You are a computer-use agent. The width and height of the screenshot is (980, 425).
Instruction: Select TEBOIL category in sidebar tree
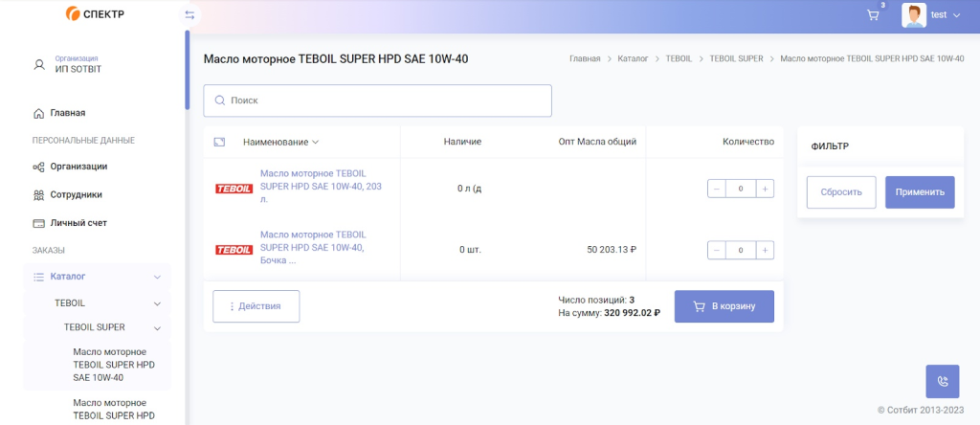(70, 303)
